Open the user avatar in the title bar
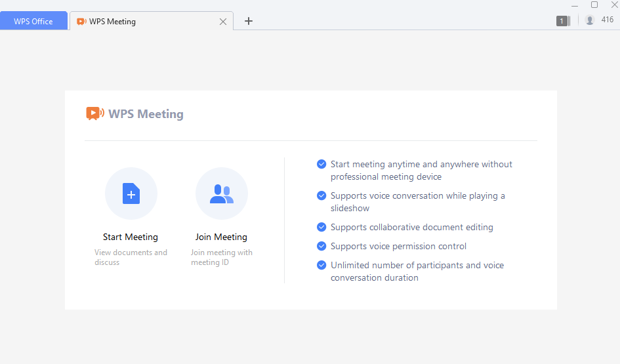This screenshot has width=620, height=364. (x=590, y=20)
